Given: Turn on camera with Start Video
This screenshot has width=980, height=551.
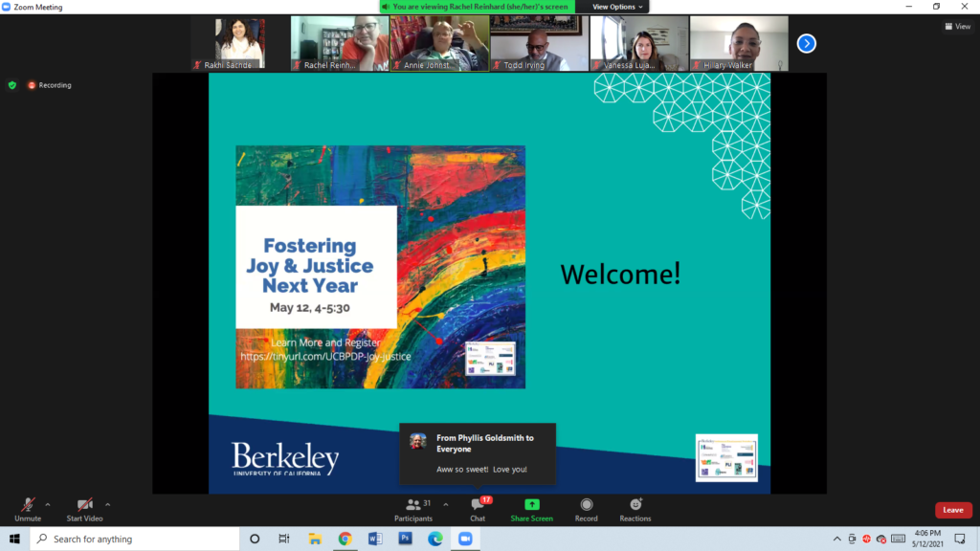Looking at the screenshot, I should [84, 508].
